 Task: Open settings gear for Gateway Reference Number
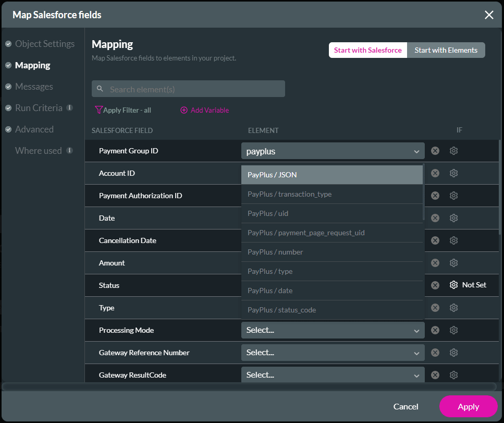453,353
